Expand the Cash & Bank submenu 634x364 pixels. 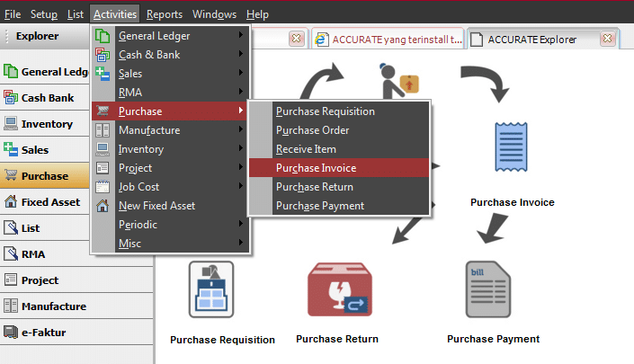point(171,55)
